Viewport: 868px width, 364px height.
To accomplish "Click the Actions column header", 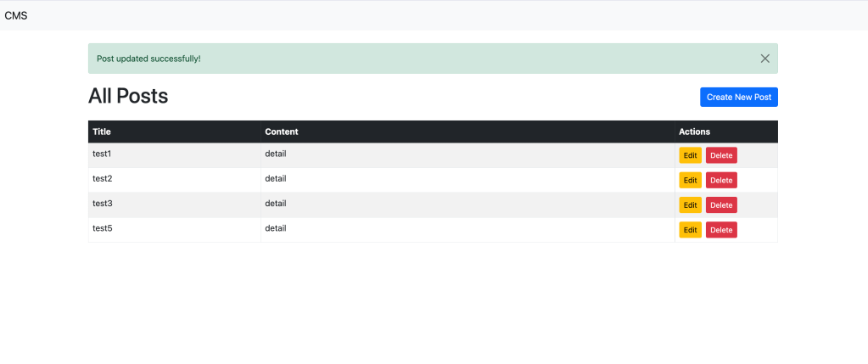I will point(694,132).
